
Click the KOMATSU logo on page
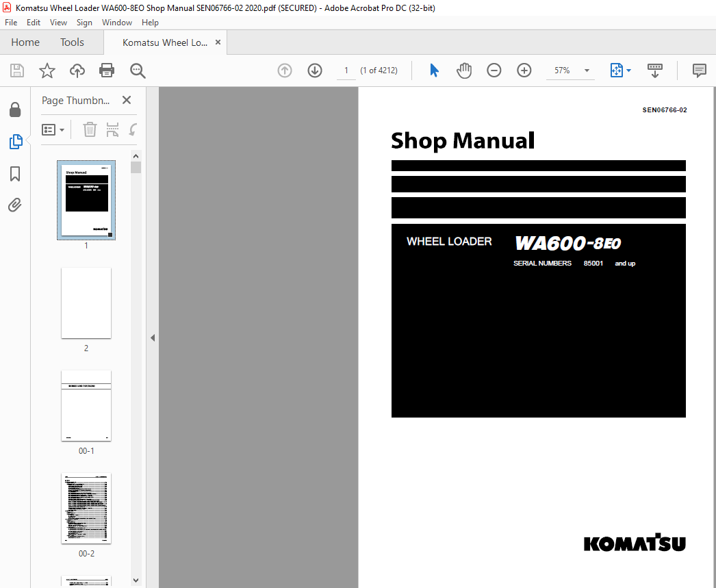tap(635, 542)
